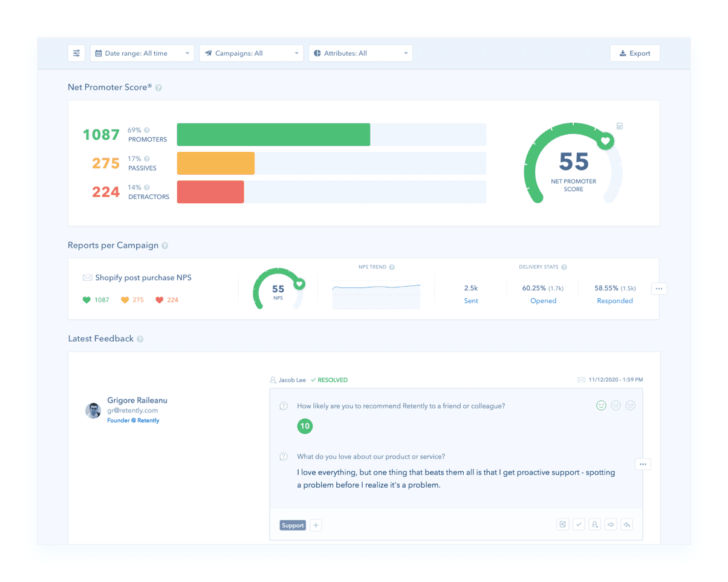Screen dimensions: 728x582
Task: Click the green Promoters bar
Action: [273, 134]
